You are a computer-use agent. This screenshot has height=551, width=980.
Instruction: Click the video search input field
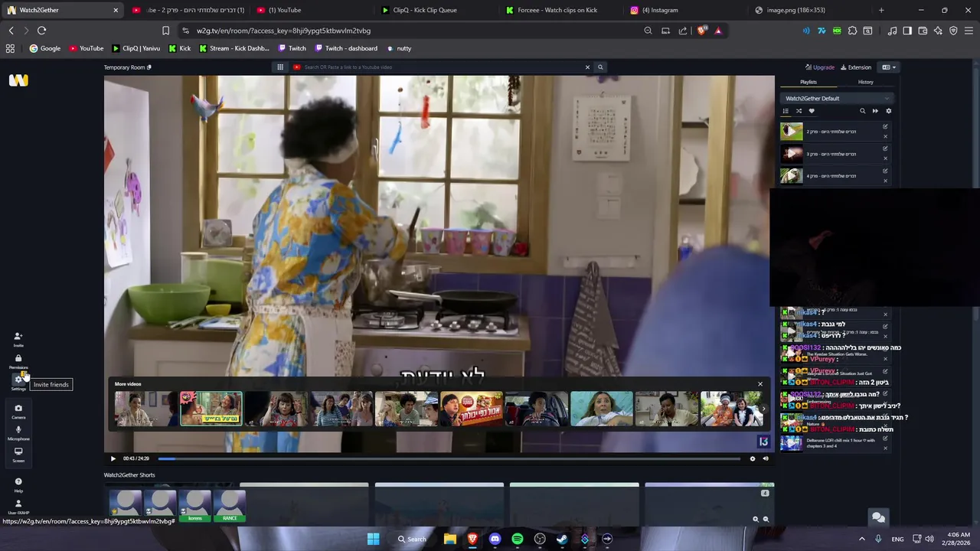443,67
